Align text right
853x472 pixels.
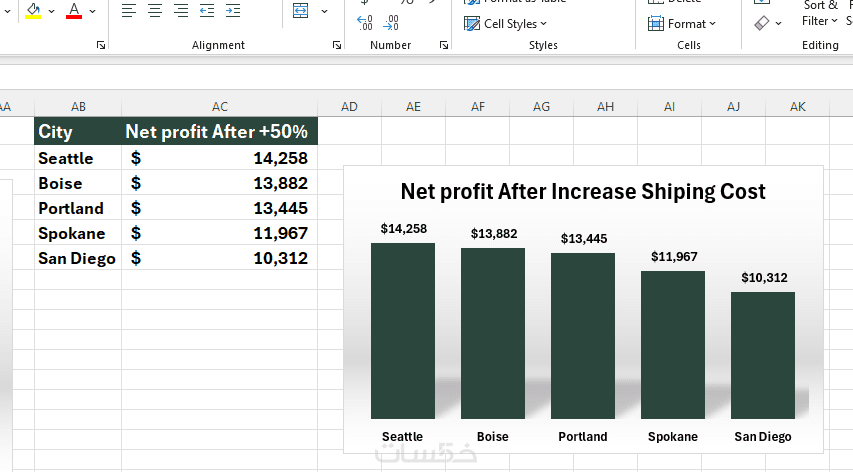click(x=181, y=10)
